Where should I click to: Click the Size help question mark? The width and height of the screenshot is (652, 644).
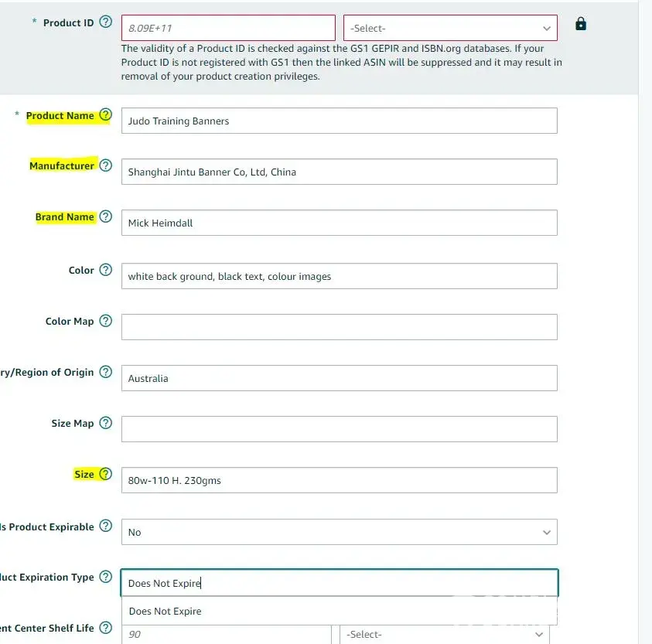click(x=106, y=474)
